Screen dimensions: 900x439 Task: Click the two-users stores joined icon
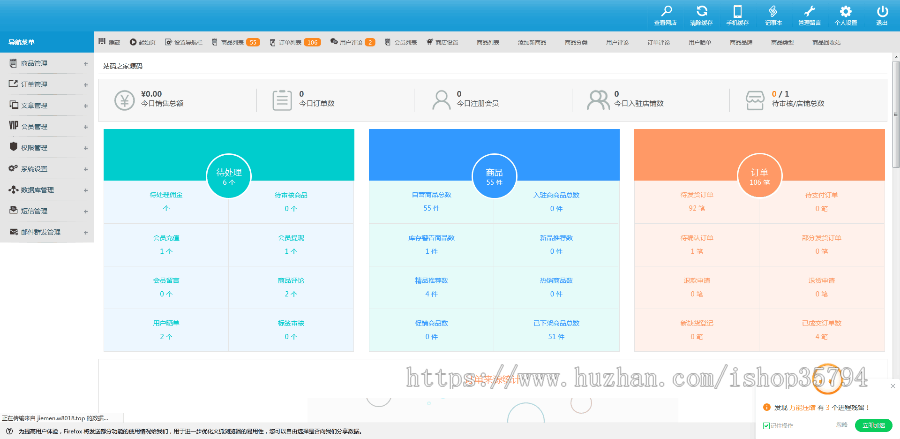tap(598, 100)
